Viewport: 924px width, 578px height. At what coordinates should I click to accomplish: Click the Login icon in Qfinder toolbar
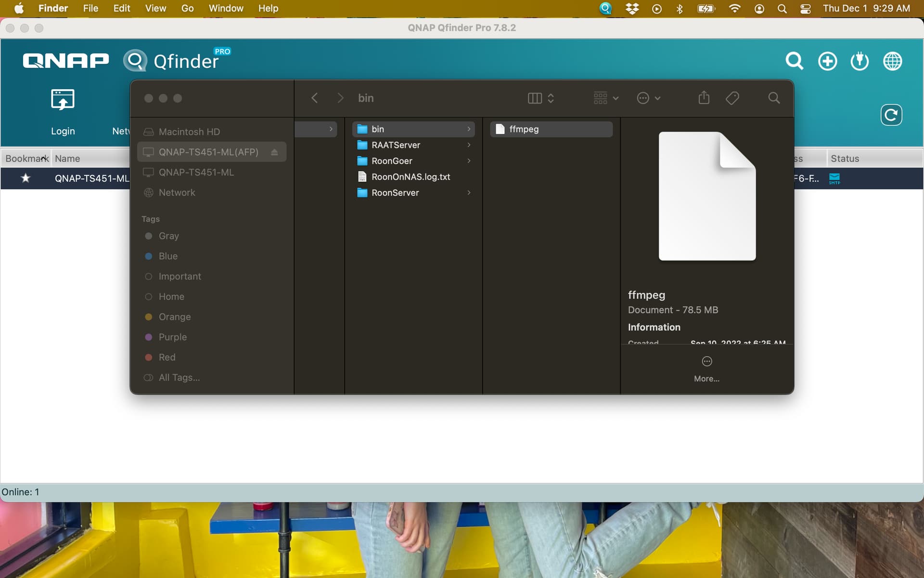point(63,99)
